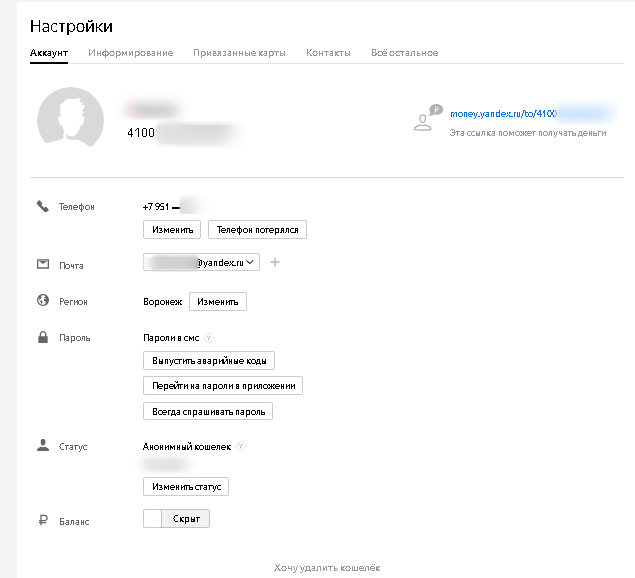Viewport: 635px width, 578px height.
Task: Click the ruble balance icon
Action: [43, 520]
